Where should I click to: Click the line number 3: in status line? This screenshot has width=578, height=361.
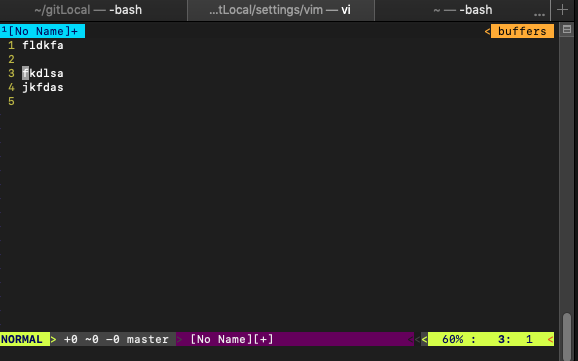(x=504, y=339)
